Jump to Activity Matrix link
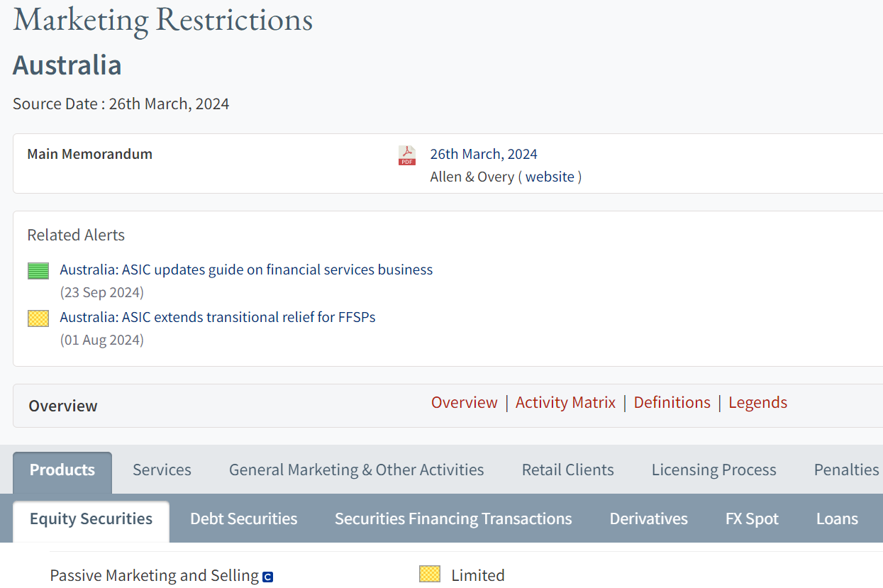This screenshot has height=588, width=883. (565, 402)
